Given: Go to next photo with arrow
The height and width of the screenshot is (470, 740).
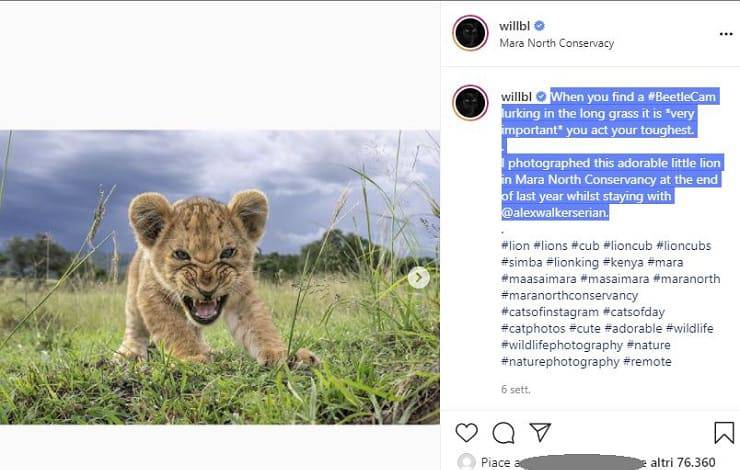Looking at the screenshot, I should [x=419, y=278].
